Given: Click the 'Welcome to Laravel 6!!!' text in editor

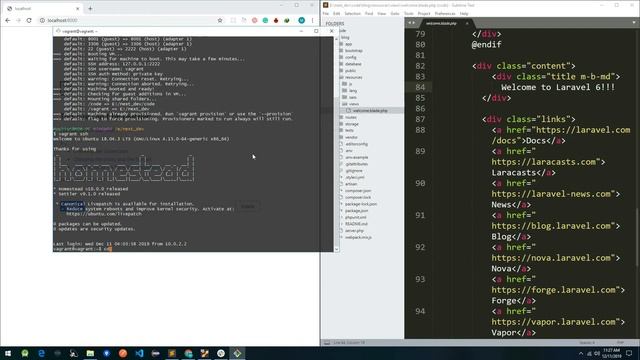Looking at the screenshot, I should pos(558,87).
